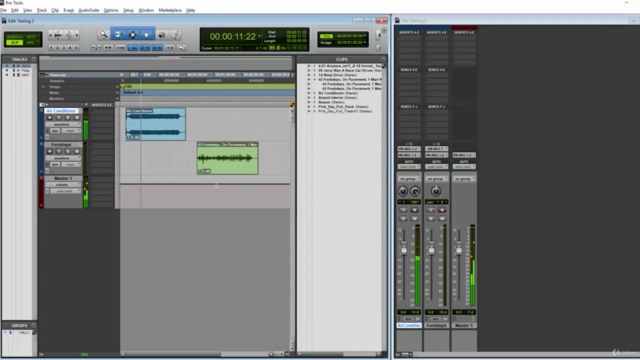Click record enable on Air Conditioner mixer channel
Screen dimensions: 640x360
click(x=414, y=210)
